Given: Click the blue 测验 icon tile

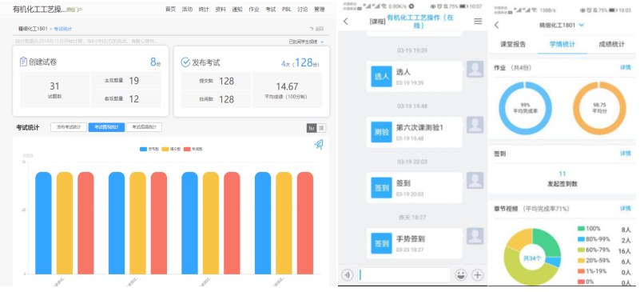Looking at the screenshot, I should 382,132.
